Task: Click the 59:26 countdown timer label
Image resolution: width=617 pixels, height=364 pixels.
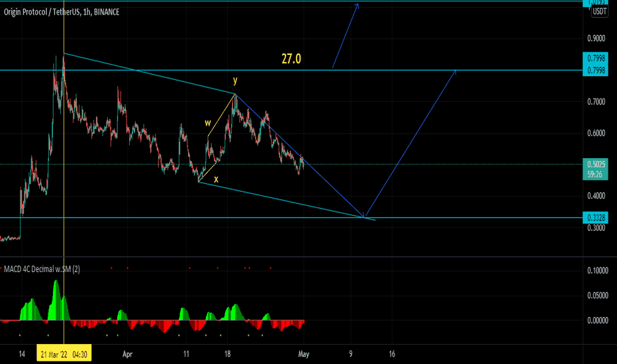Action: click(595, 174)
